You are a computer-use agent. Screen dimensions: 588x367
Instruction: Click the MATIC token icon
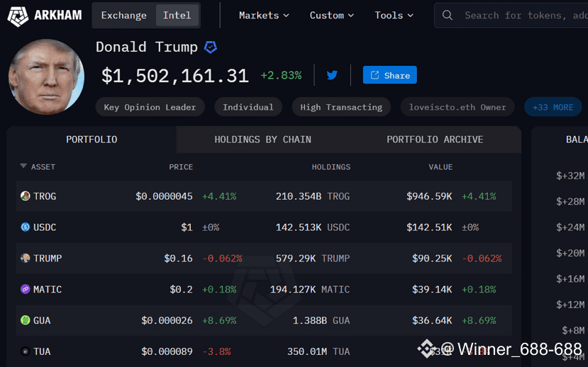[x=25, y=289]
